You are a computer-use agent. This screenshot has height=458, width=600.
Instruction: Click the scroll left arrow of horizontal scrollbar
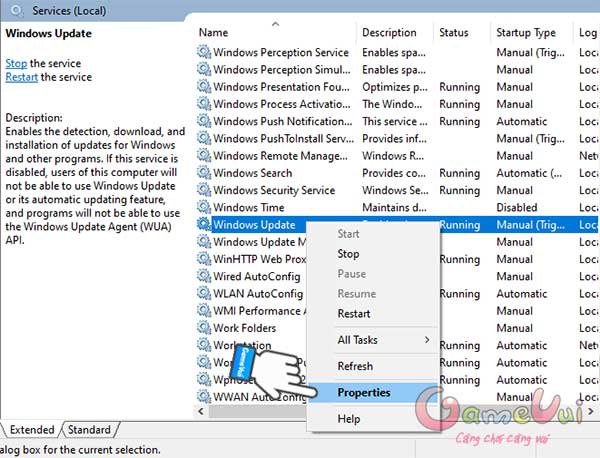tap(201, 411)
